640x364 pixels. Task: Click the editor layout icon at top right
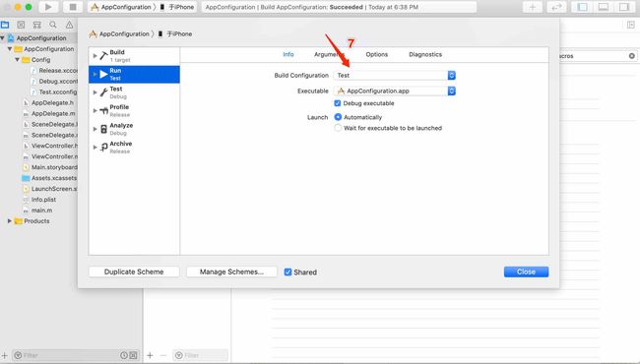pyautogui.click(x=630, y=25)
